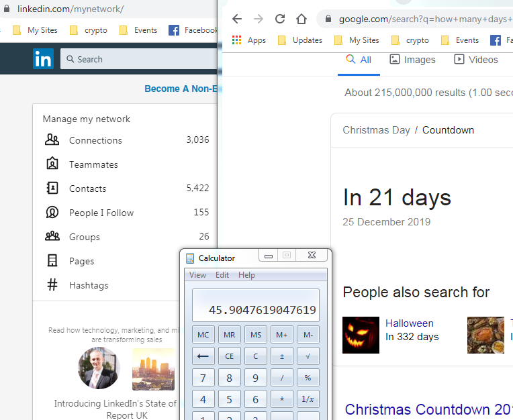The image size is (513, 420).
Task: Switch to Videos search tab
Action: click(x=476, y=60)
